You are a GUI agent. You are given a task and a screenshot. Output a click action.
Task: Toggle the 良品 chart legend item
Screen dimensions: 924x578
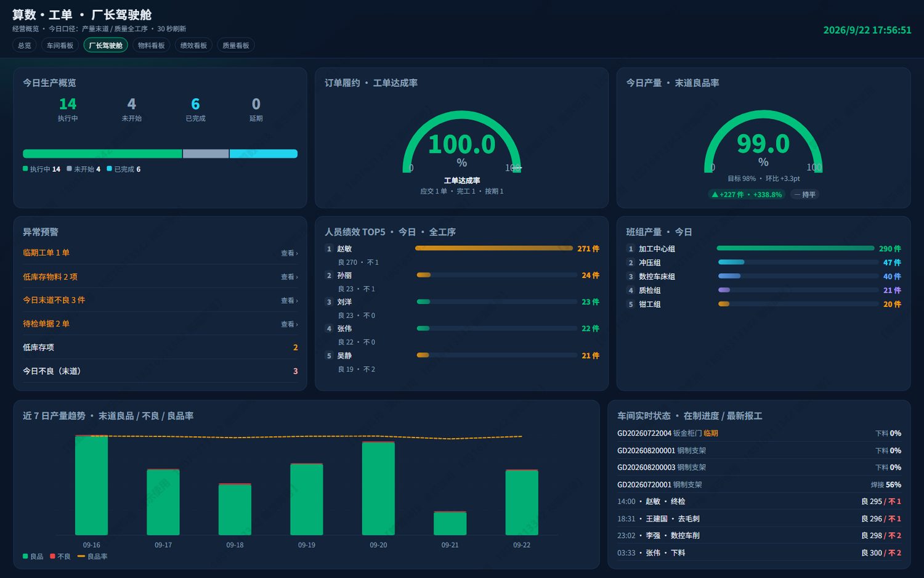coord(33,556)
